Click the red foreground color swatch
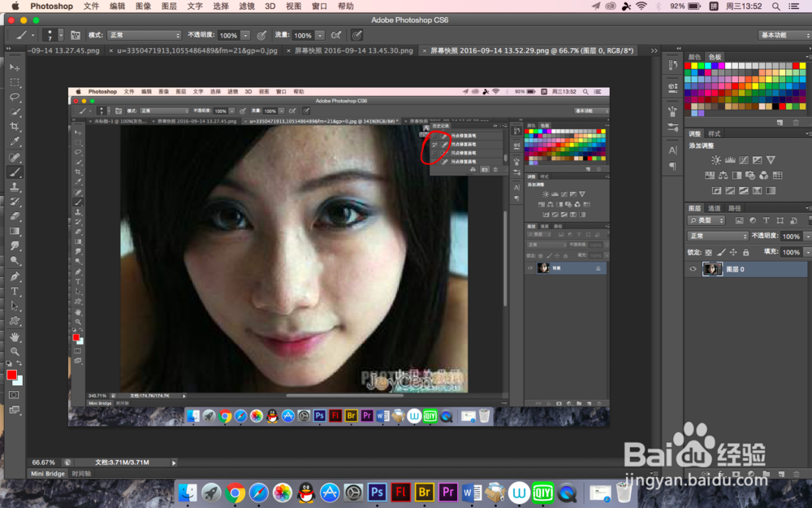This screenshot has height=508, width=812. [x=11, y=375]
